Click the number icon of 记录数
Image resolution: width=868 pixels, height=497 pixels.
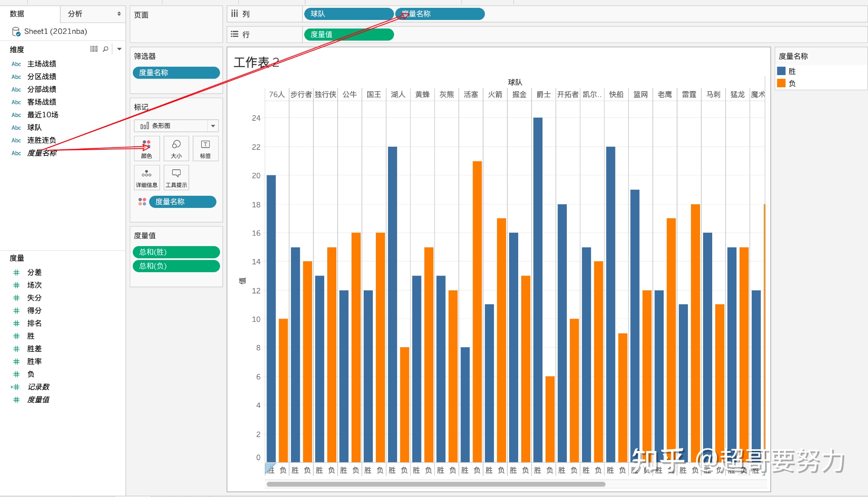(15, 387)
